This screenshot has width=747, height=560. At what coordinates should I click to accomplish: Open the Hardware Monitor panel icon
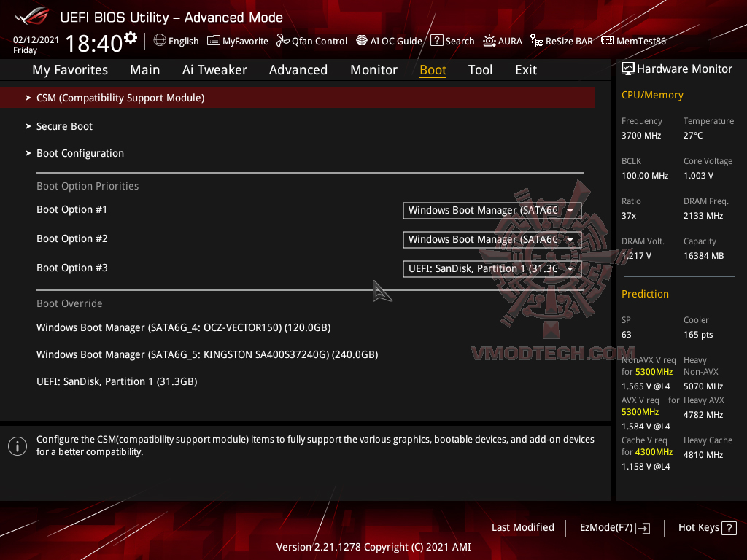pyautogui.click(x=628, y=68)
